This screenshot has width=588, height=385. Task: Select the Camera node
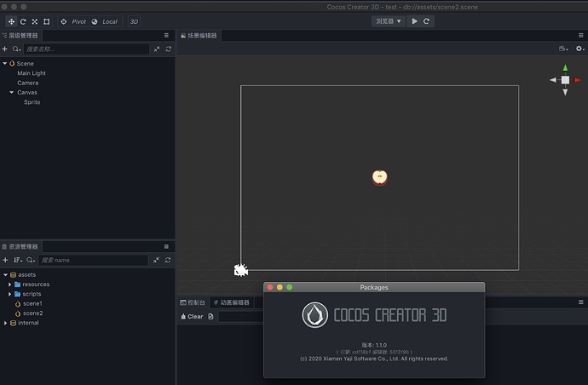coord(28,83)
